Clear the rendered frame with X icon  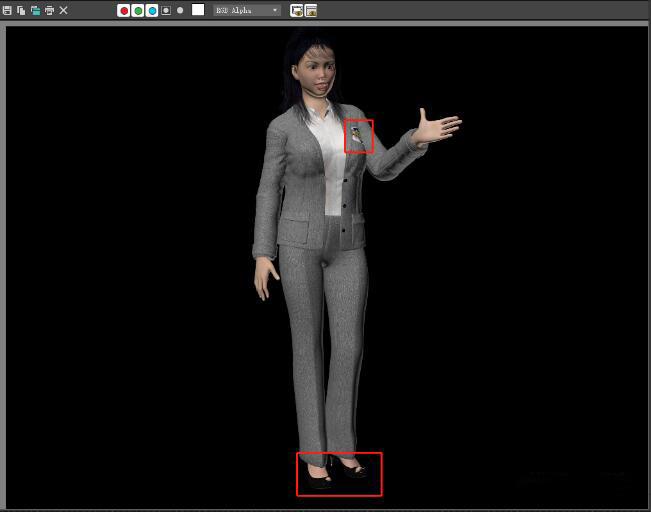click(x=64, y=10)
